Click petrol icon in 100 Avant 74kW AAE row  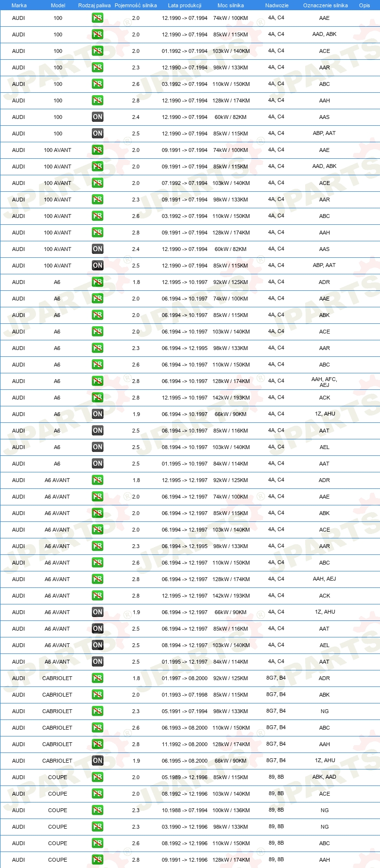[98, 150]
